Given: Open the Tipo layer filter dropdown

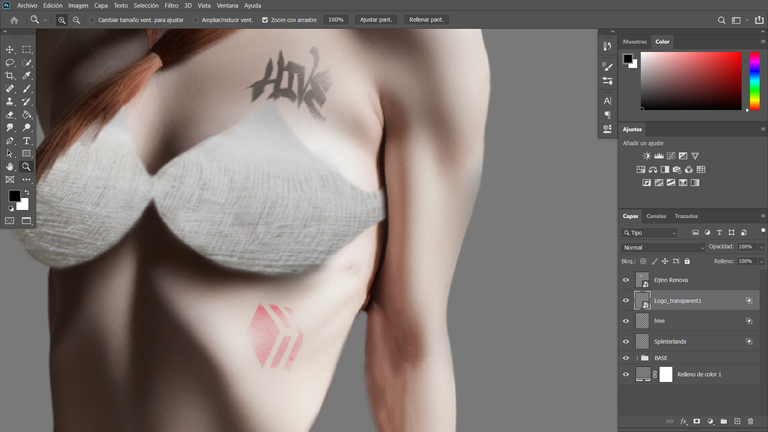Looking at the screenshot, I should tap(649, 233).
